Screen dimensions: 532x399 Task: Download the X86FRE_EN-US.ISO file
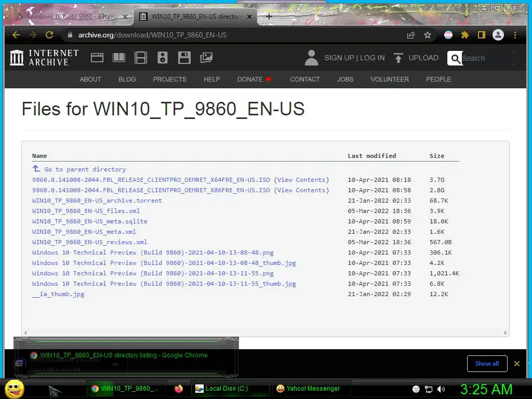[x=151, y=190]
